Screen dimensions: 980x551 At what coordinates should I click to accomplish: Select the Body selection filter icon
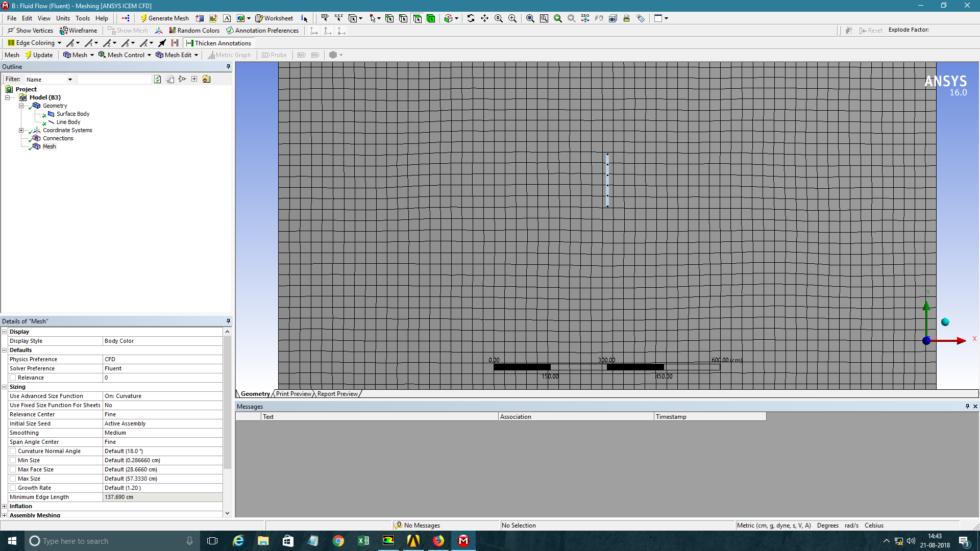coord(431,18)
